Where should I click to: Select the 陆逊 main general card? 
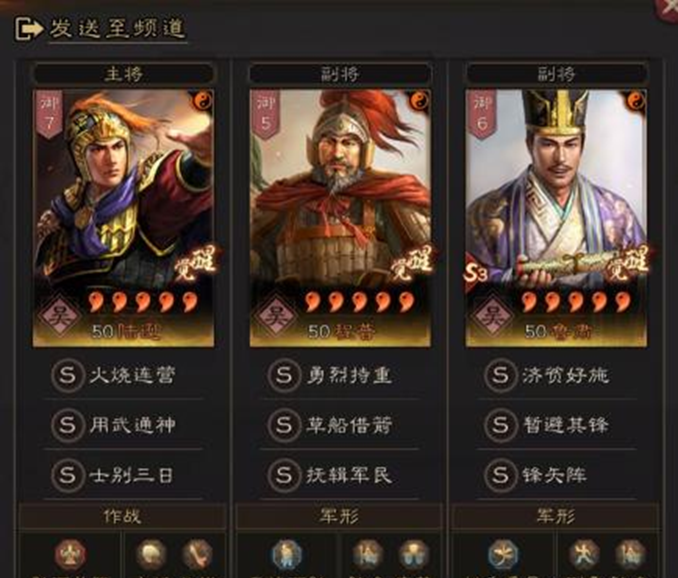124,218
